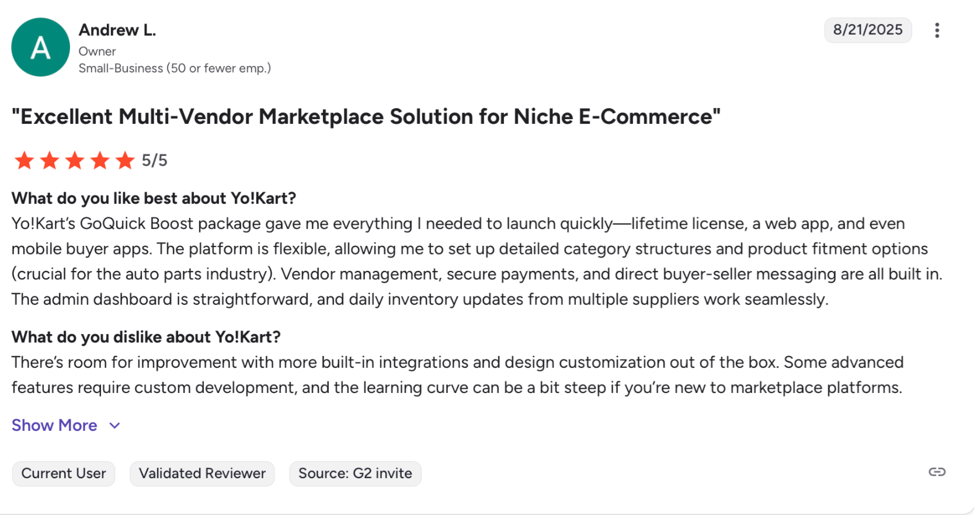Screen dimensions: 980x515
Task: Click the second red rating star
Action: coord(50,160)
